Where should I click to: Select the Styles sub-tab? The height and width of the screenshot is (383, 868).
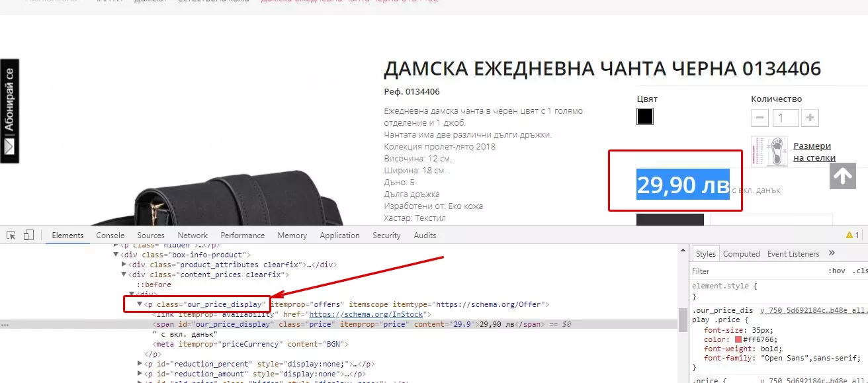click(x=705, y=254)
